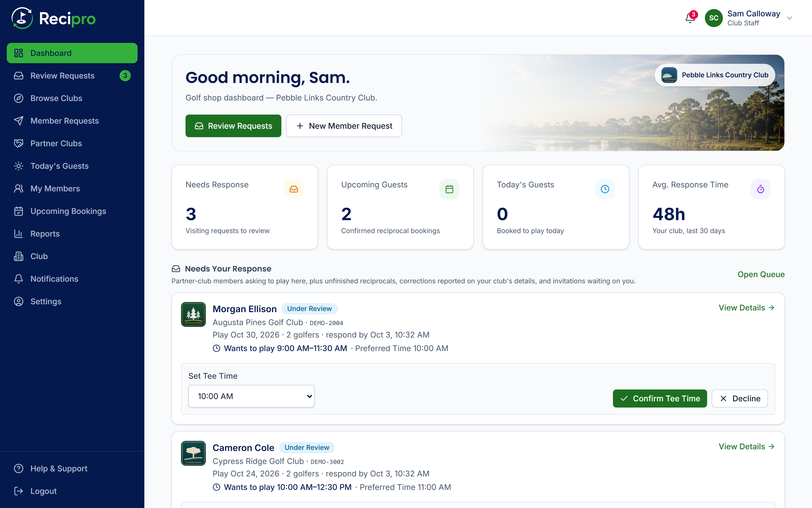Click the Help & Support question icon
This screenshot has width=812, height=508.
pos(18,468)
